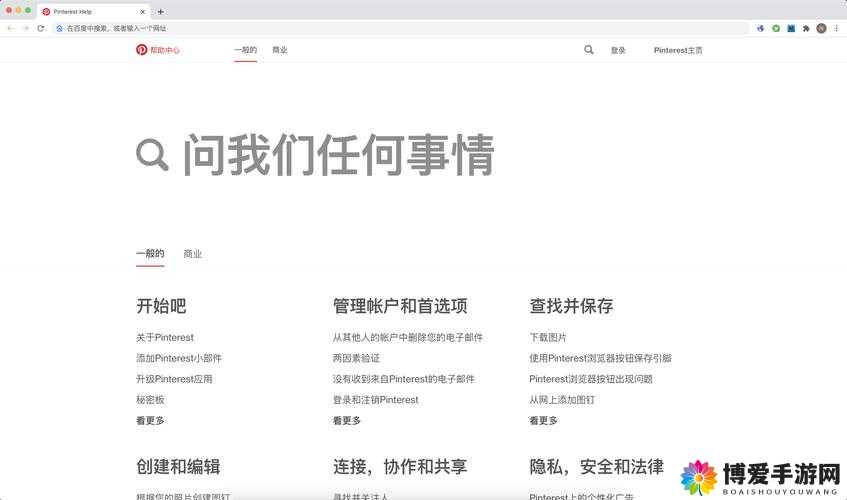Open the green circle browser extension
Image resolution: width=847 pixels, height=500 pixels.
point(776,28)
